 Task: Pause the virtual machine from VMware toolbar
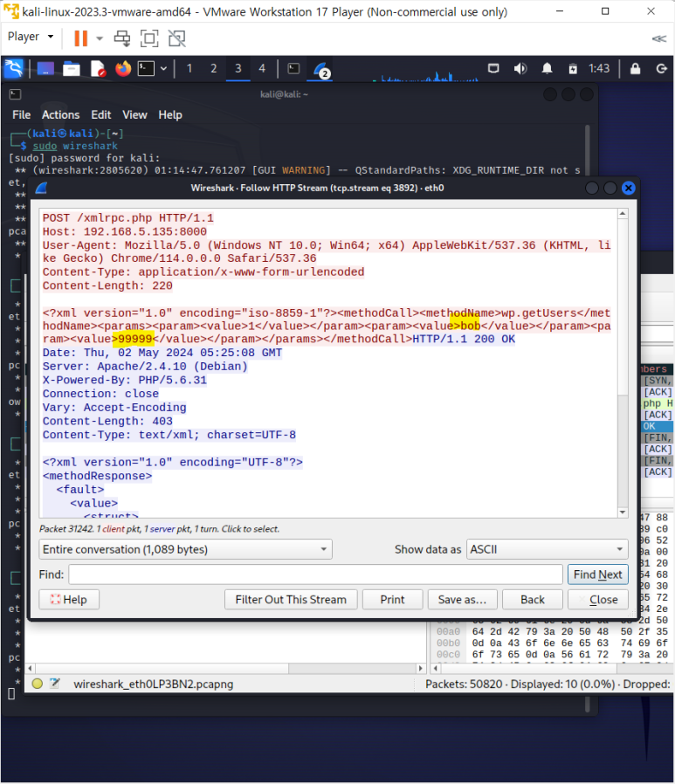coord(80,38)
